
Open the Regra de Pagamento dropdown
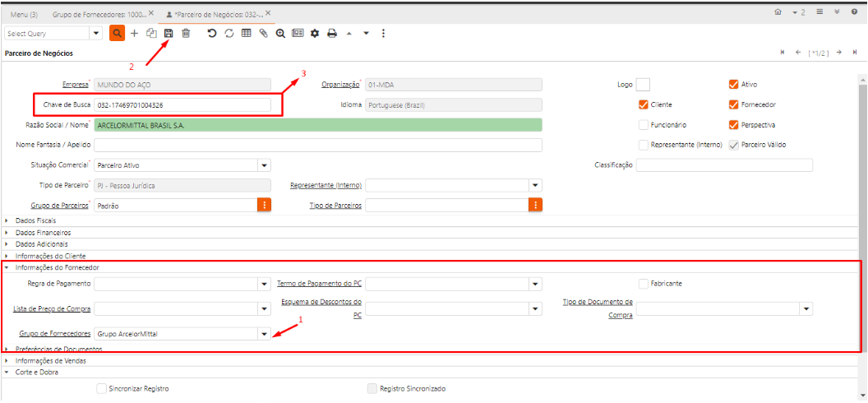[264, 284]
